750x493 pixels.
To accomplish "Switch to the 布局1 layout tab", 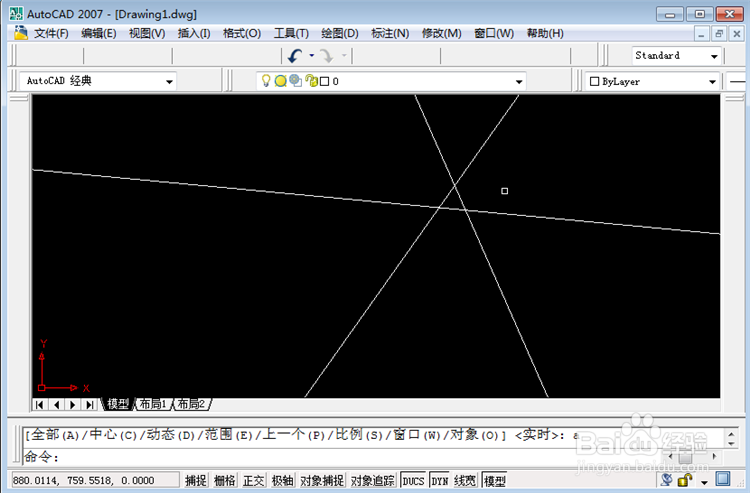I will pos(153,405).
